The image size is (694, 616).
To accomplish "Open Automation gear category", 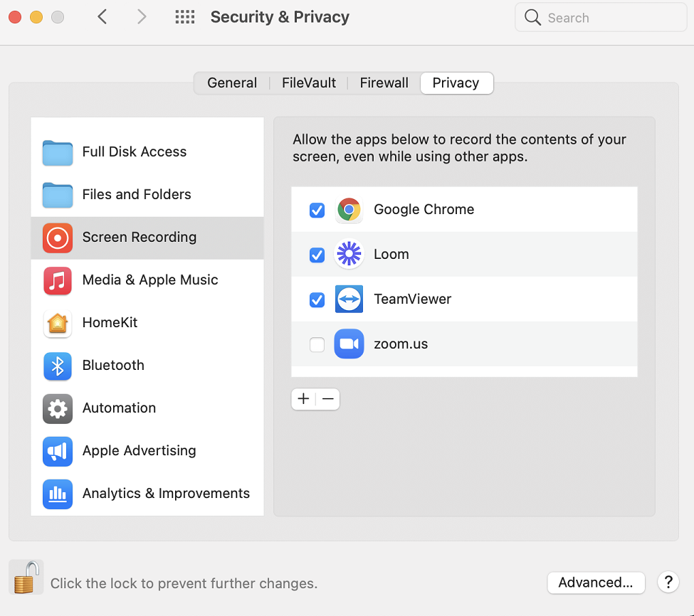I will (x=147, y=408).
